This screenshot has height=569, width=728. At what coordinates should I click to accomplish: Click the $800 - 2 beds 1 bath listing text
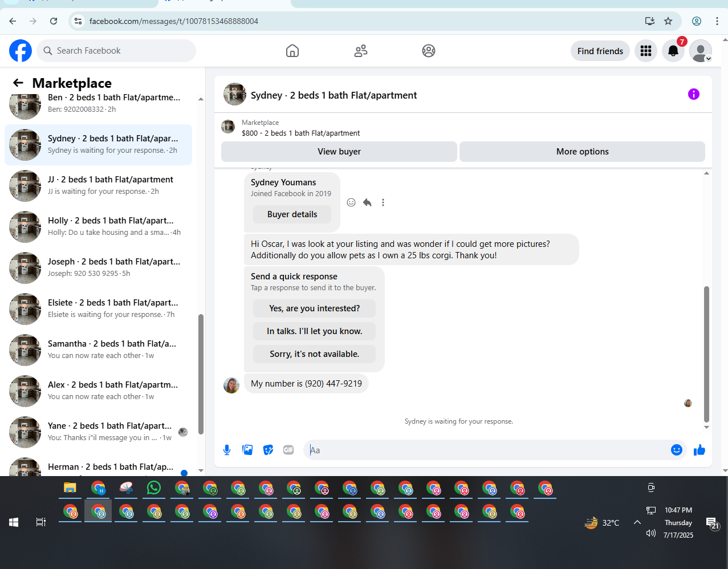pos(301,133)
